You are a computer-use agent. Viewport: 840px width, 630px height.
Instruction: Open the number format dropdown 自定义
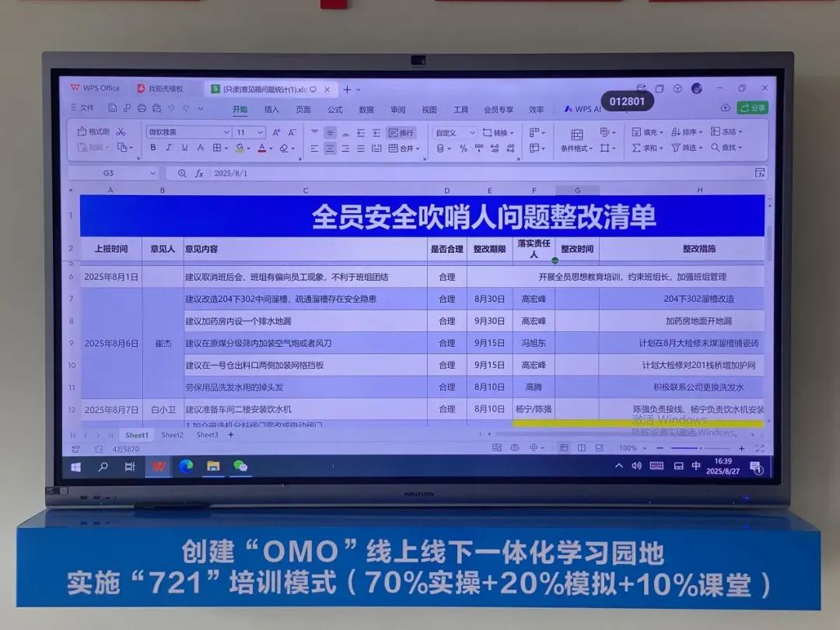click(454, 133)
